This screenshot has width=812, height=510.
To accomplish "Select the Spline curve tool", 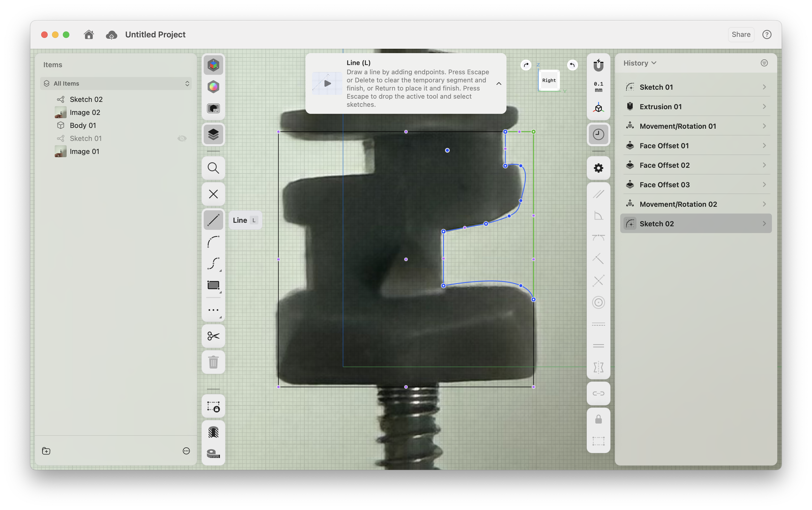I will [x=213, y=263].
